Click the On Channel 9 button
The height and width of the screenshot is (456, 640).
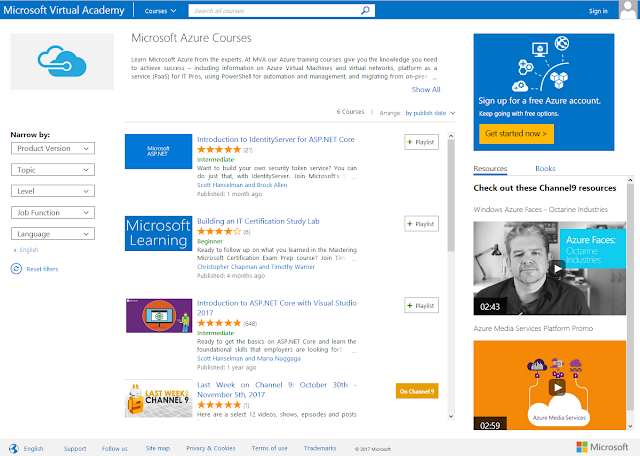(417, 391)
